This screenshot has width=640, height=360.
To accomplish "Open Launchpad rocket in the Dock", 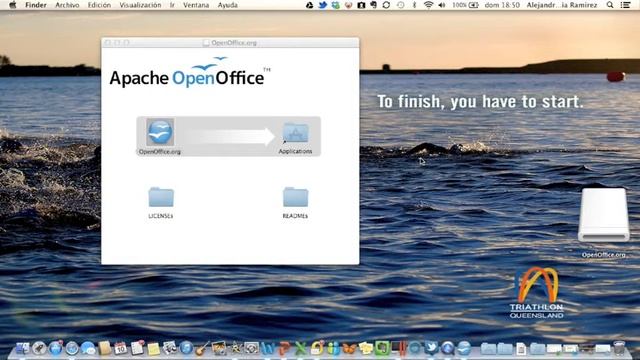I will (39, 348).
